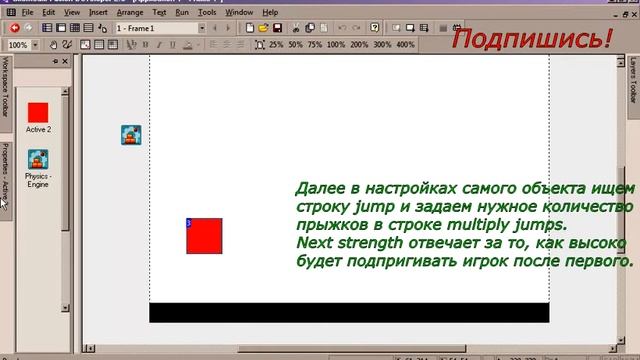Viewport: 640px width, 360px height.
Task: Open the Storyboard Editor
Action: (47, 28)
